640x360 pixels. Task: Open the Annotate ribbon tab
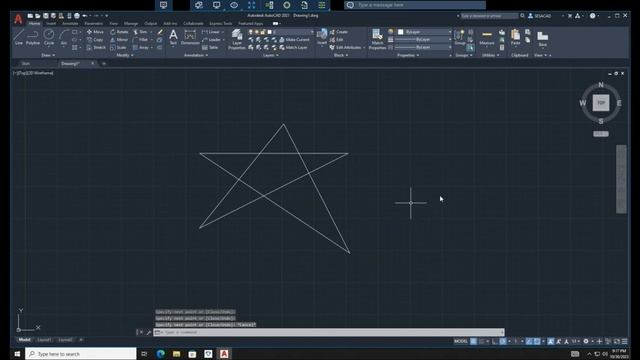[x=70, y=24]
